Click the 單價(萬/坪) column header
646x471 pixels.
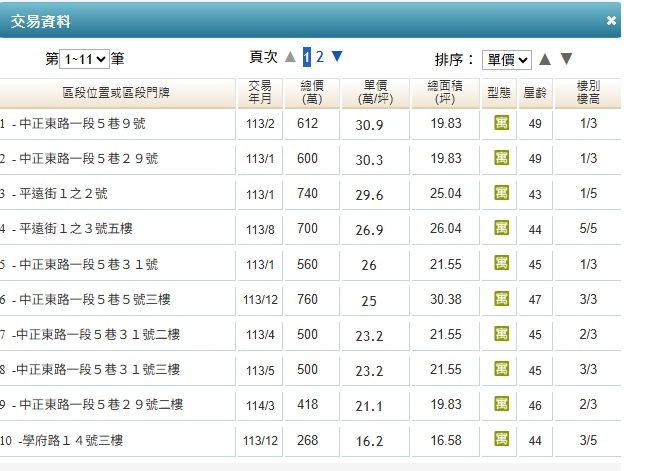375,93
